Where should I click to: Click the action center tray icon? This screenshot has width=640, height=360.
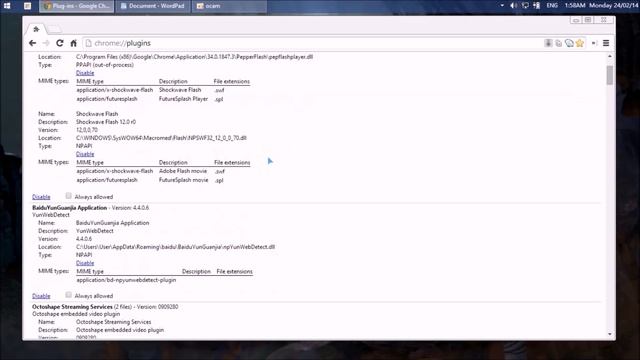pyautogui.click(x=536, y=6)
